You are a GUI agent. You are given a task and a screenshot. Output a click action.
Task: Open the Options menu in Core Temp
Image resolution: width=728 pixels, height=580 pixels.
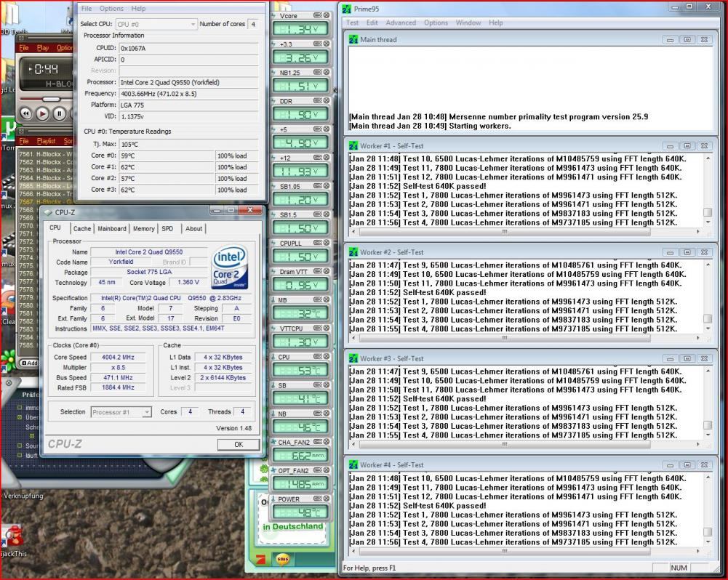(x=111, y=8)
